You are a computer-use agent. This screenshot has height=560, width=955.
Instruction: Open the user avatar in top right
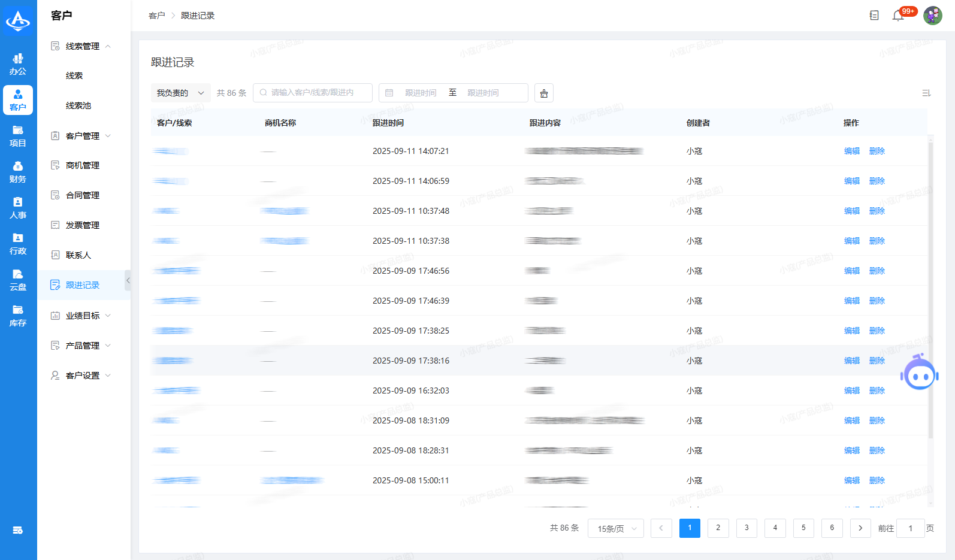tap(932, 16)
